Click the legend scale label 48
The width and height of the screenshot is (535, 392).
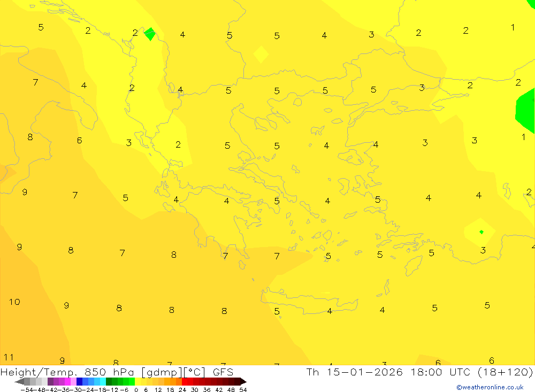point(231,390)
